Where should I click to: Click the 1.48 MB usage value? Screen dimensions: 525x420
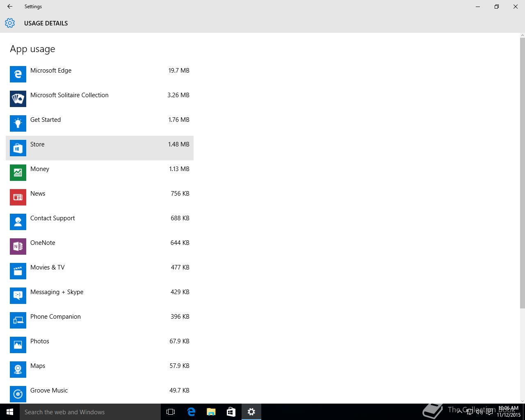pyautogui.click(x=179, y=144)
